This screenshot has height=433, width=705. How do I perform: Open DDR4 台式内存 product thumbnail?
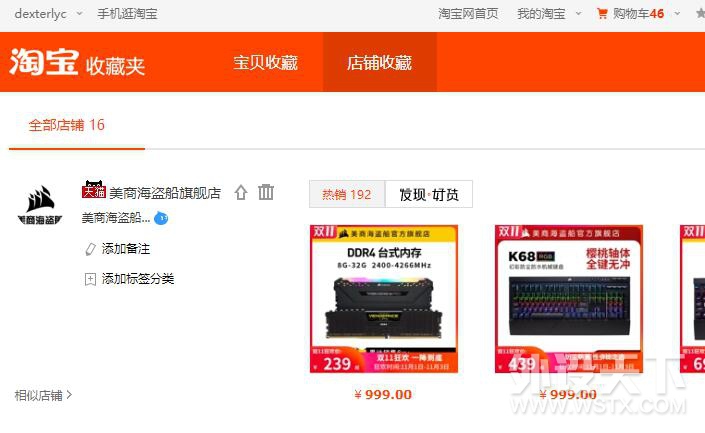click(x=384, y=299)
